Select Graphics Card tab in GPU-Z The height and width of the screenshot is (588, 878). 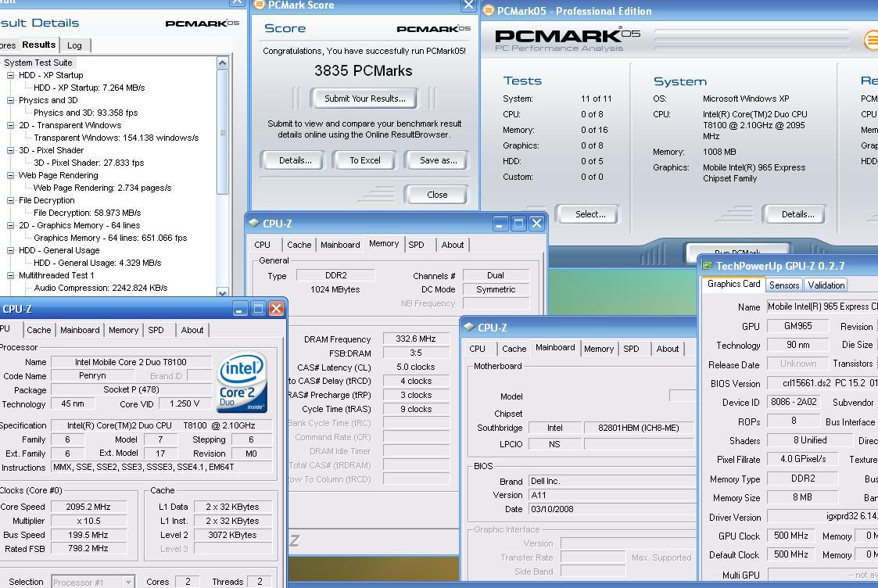(x=733, y=284)
